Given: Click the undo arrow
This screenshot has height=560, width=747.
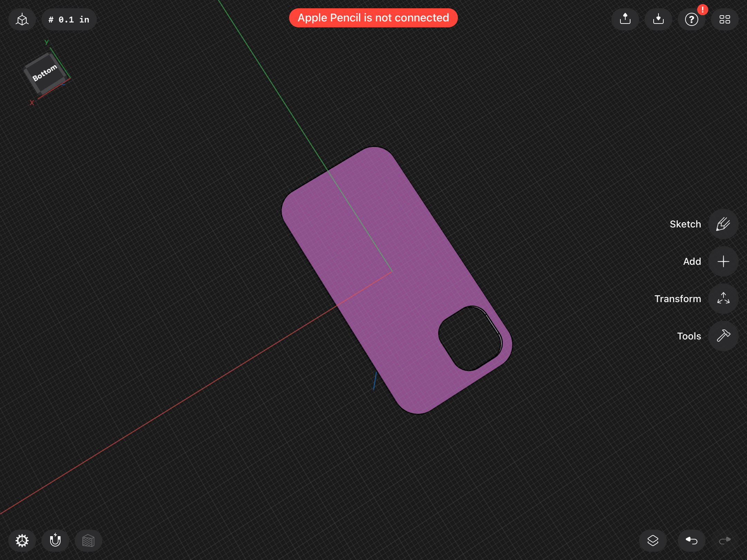Looking at the screenshot, I should point(691,540).
